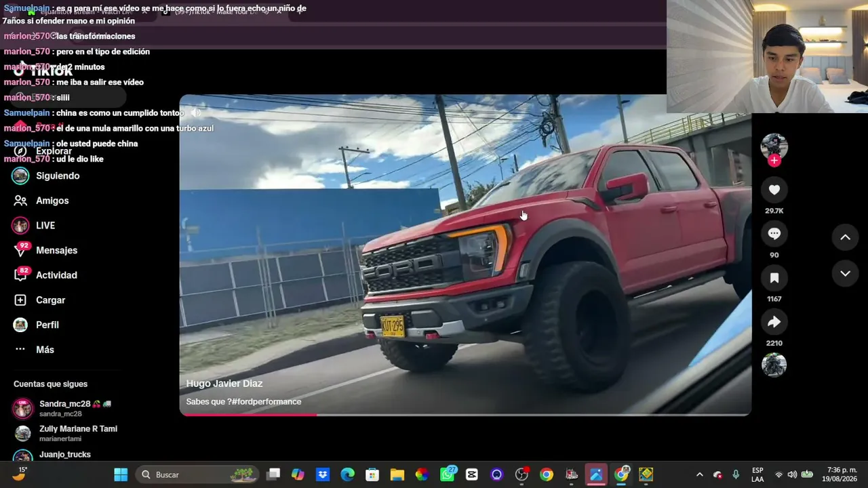Click the video progress bar
The width and height of the screenshot is (868, 488).
(x=465, y=414)
